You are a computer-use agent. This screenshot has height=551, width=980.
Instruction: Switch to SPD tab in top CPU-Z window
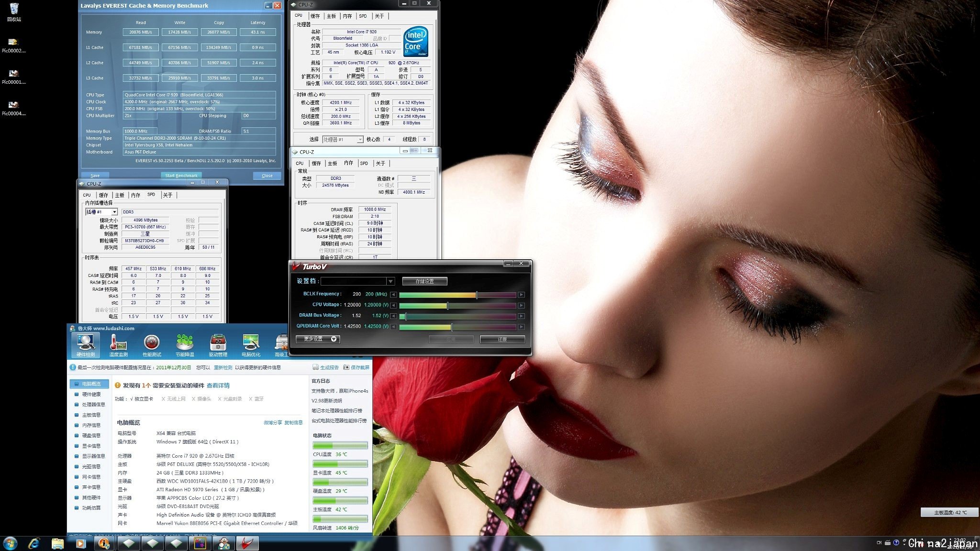pos(363,16)
